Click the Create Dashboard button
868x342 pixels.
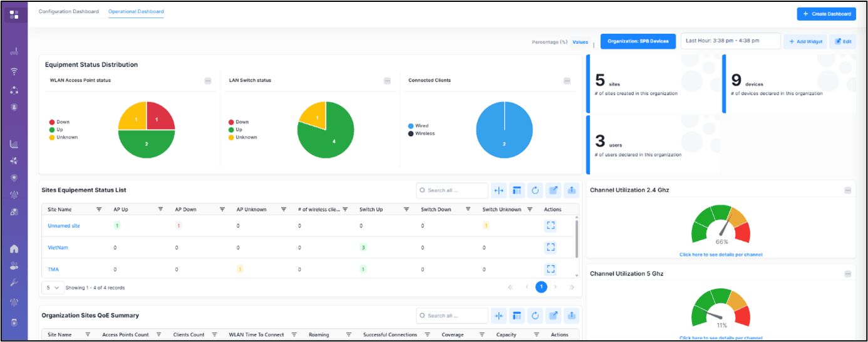[826, 14]
